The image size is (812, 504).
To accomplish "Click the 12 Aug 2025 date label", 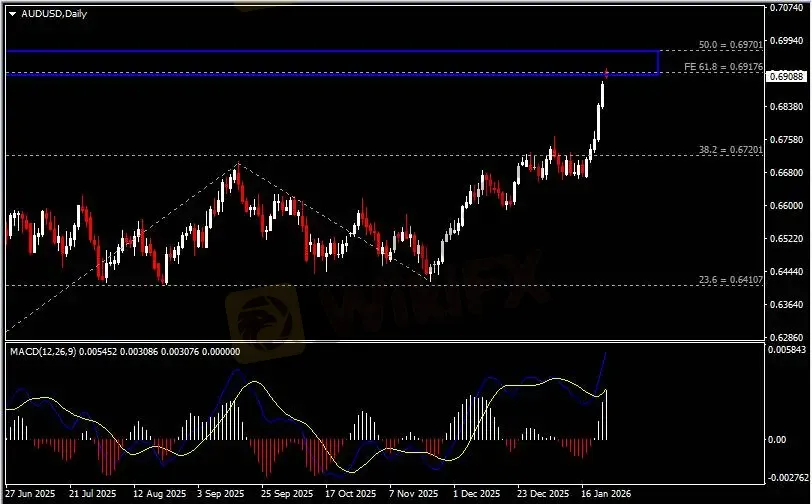I will pyautogui.click(x=160, y=494).
